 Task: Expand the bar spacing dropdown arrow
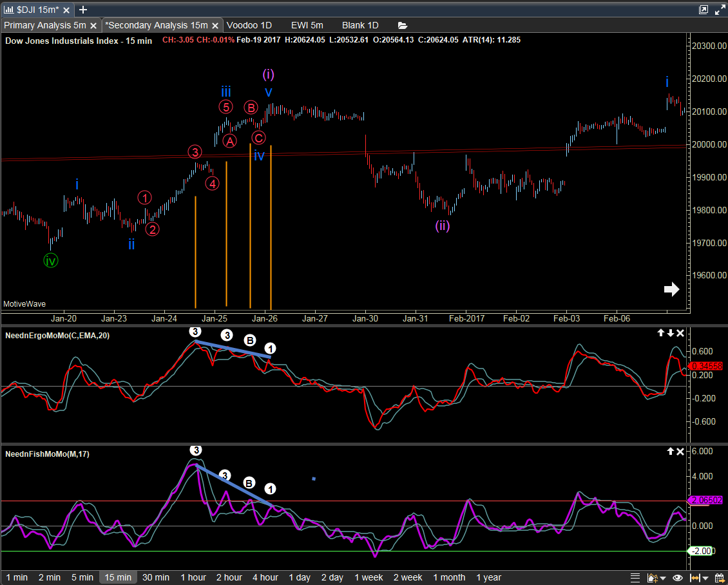point(704,579)
